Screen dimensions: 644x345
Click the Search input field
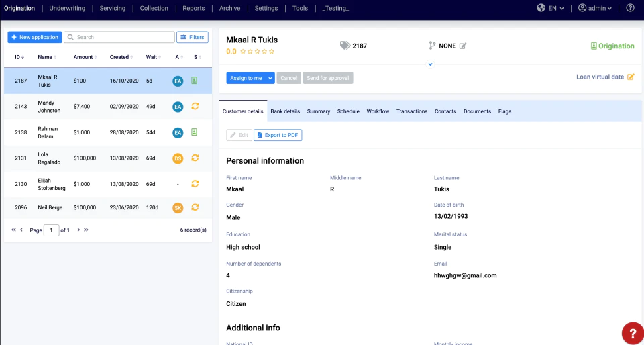coord(119,37)
